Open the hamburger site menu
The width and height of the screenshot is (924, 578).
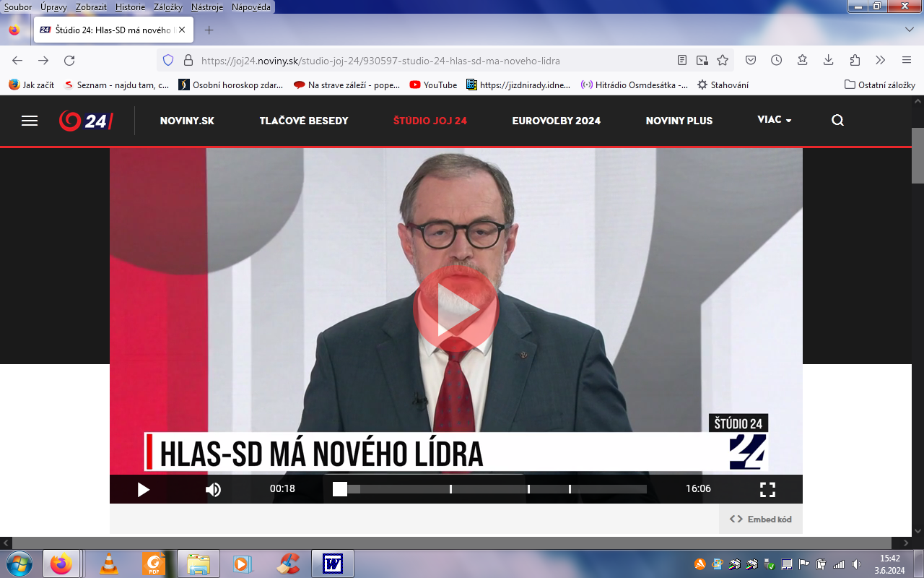[x=30, y=121]
